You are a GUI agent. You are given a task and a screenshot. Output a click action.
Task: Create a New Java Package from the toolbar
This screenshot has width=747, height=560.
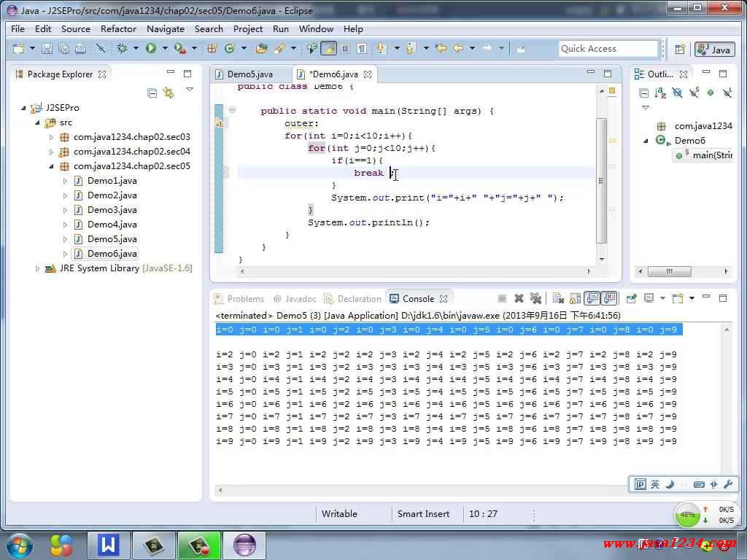point(212,48)
